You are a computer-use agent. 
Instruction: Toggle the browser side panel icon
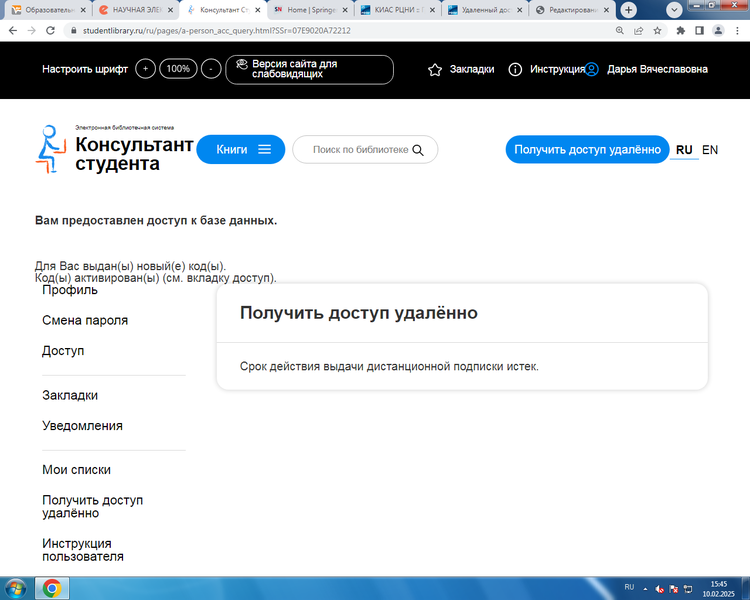[x=699, y=31]
